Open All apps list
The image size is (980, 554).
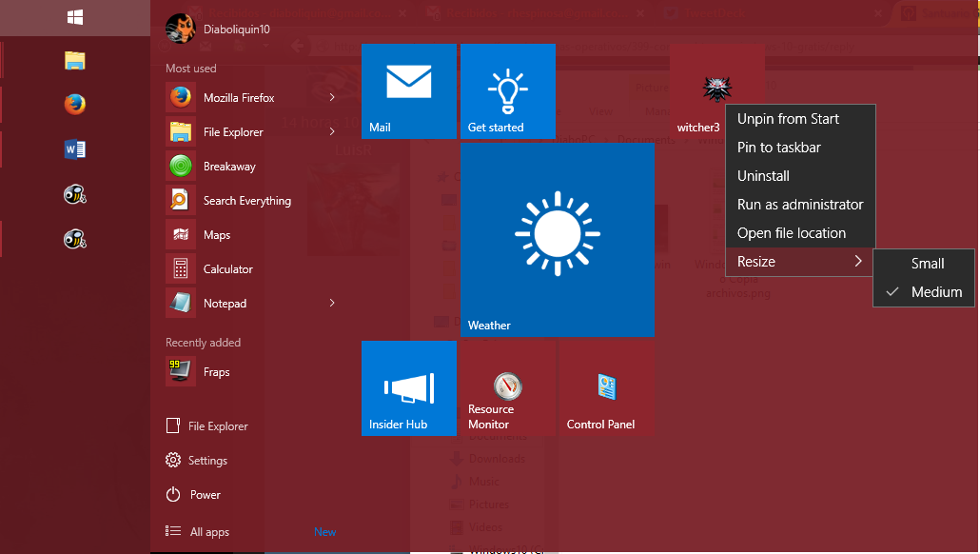(208, 532)
